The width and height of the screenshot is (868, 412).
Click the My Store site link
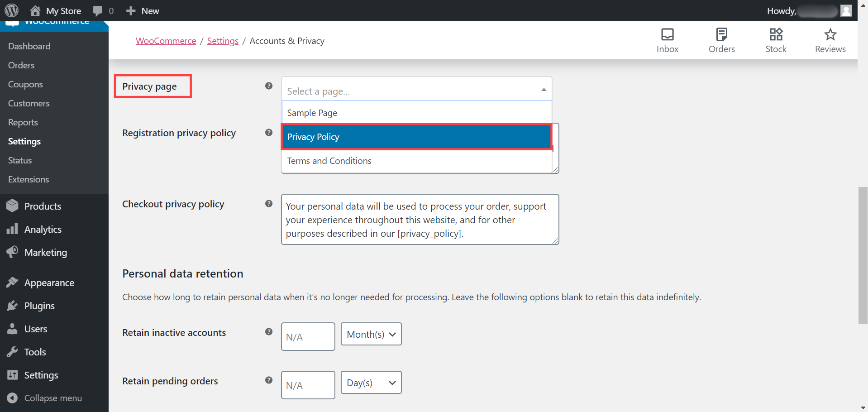tap(63, 11)
